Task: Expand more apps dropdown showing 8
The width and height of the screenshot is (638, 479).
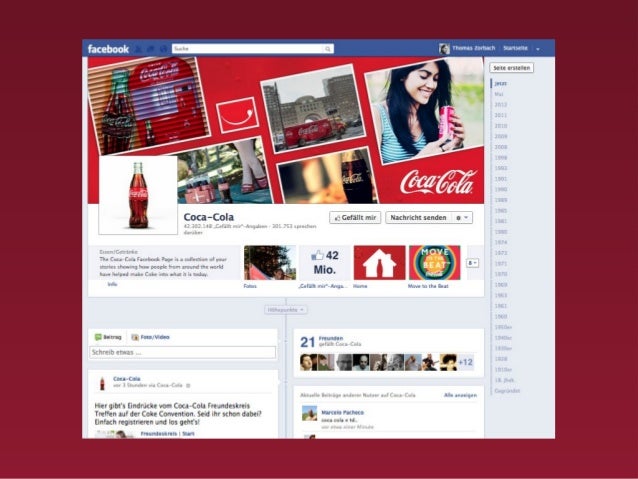Action: (472, 263)
